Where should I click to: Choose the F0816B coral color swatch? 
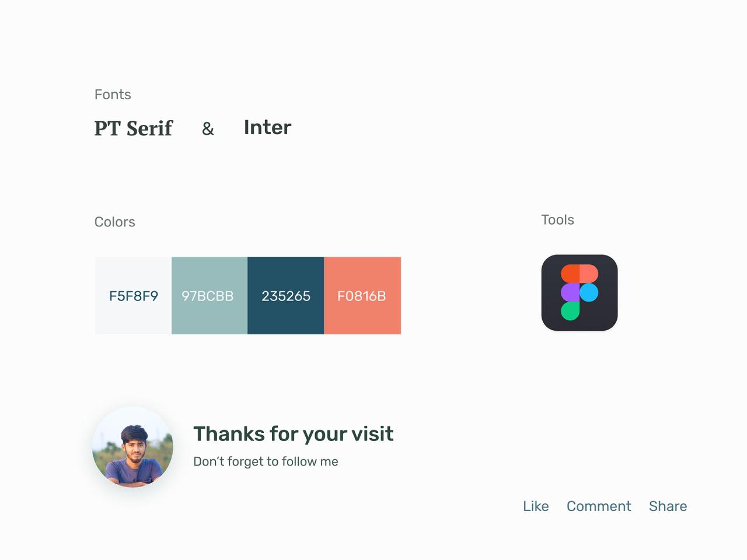point(362,296)
